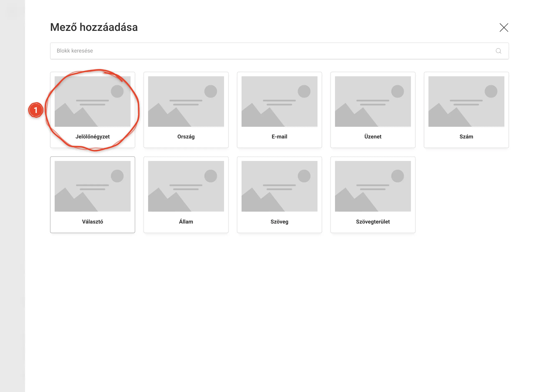Viewport: 534px width, 392px height.
Task: Select the Választó field card
Action: coord(93,195)
